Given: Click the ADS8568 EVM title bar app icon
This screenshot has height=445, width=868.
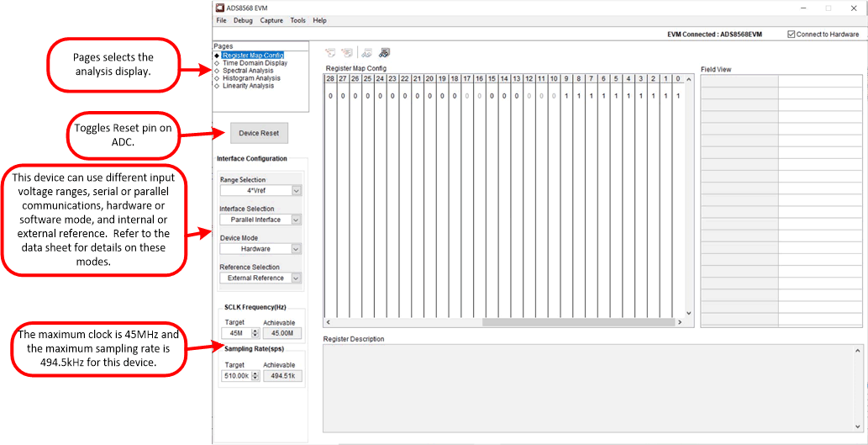Looking at the screenshot, I should pyautogui.click(x=220, y=8).
